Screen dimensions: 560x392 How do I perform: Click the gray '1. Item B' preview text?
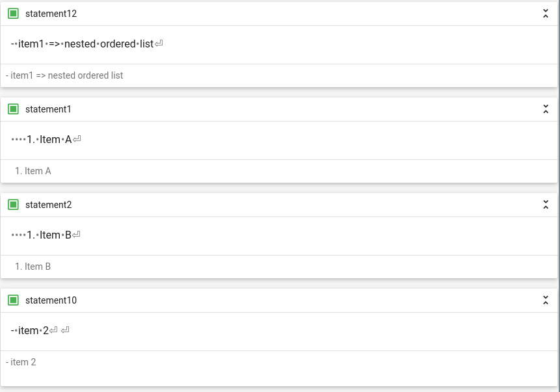click(x=33, y=267)
